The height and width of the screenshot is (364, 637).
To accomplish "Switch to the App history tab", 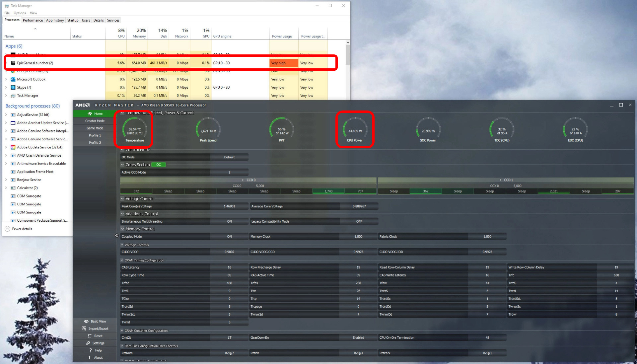I will pos(55,20).
